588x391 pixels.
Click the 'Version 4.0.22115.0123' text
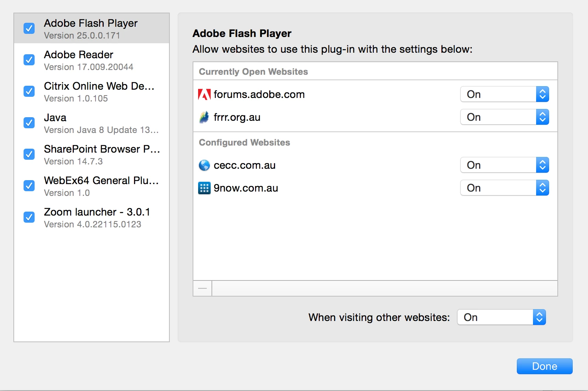tap(93, 224)
